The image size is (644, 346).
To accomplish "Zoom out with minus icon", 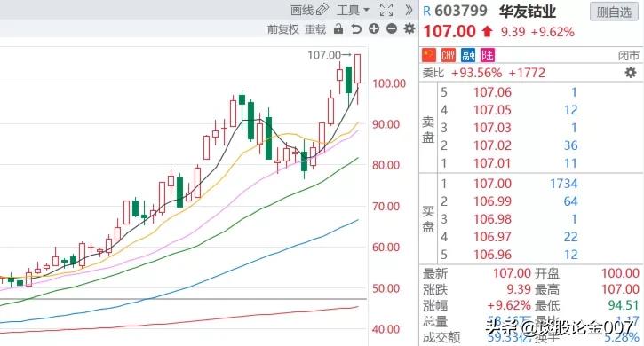I will (392, 28).
